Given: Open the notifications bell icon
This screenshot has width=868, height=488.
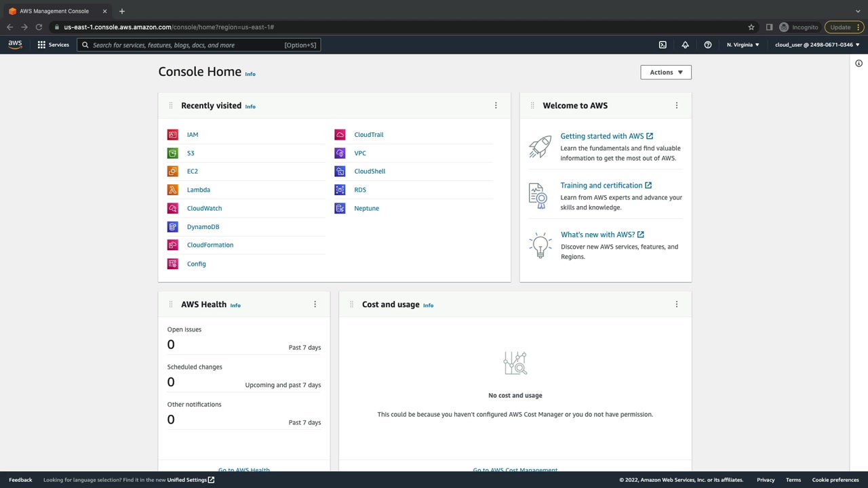Looking at the screenshot, I should 685,45.
